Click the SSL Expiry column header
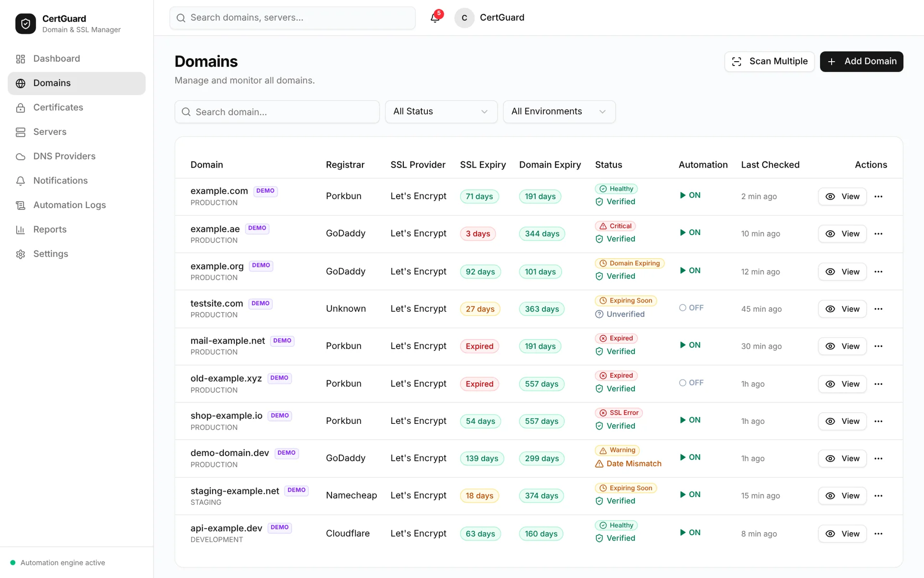The image size is (924, 578). pyautogui.click(x=483, y=165)
